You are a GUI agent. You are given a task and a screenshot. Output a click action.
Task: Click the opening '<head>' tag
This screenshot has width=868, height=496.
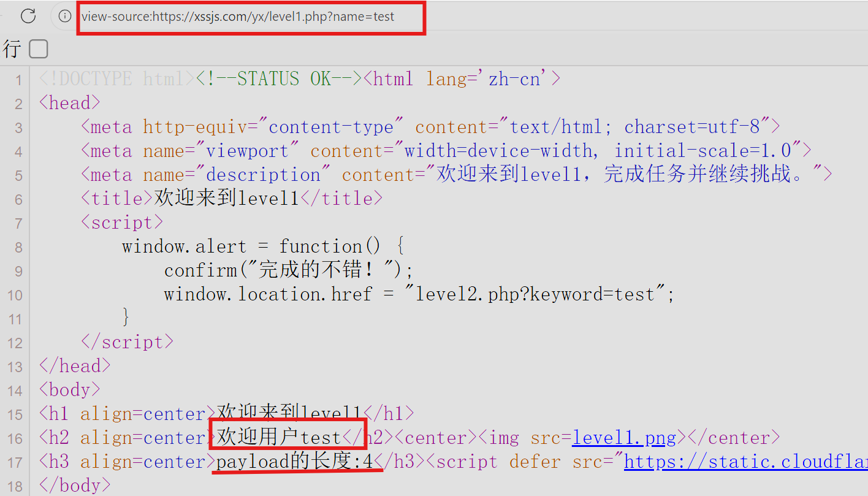pos(70,103)
